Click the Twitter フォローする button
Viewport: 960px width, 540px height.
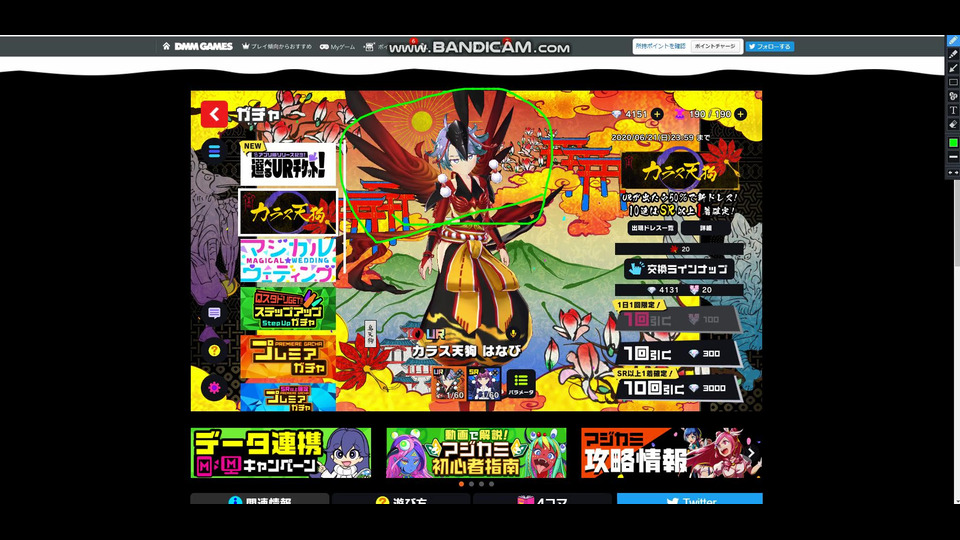point(770,47)
